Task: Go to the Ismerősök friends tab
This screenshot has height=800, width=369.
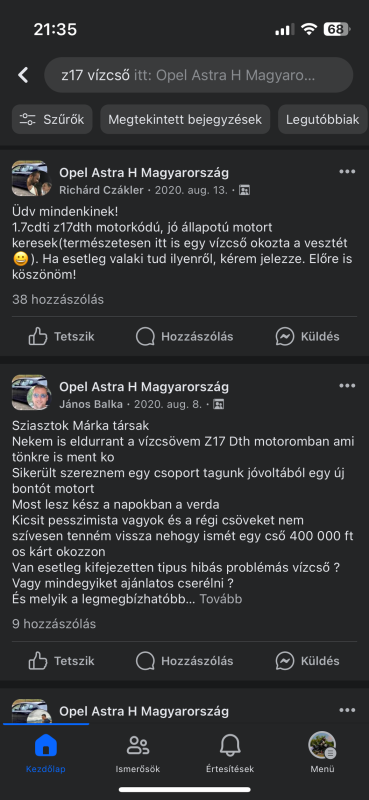Action: point(138,754)
